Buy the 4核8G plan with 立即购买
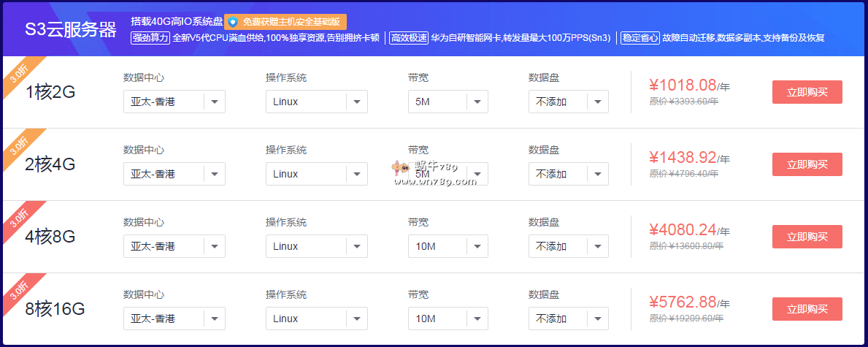This screenshot has width=868, height=347. click(807, 237)
